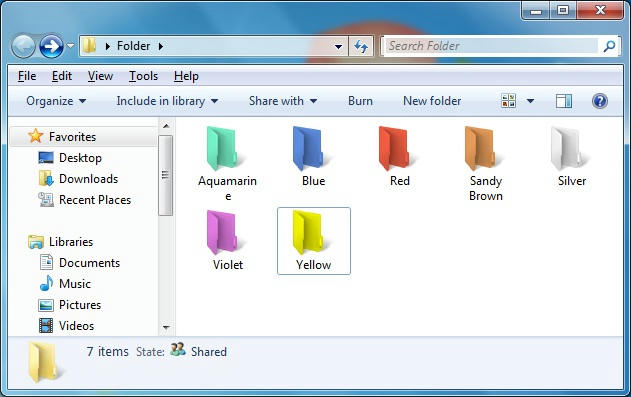Select the Blue folder icon
The image size is (631, 397).
[310, 148]
